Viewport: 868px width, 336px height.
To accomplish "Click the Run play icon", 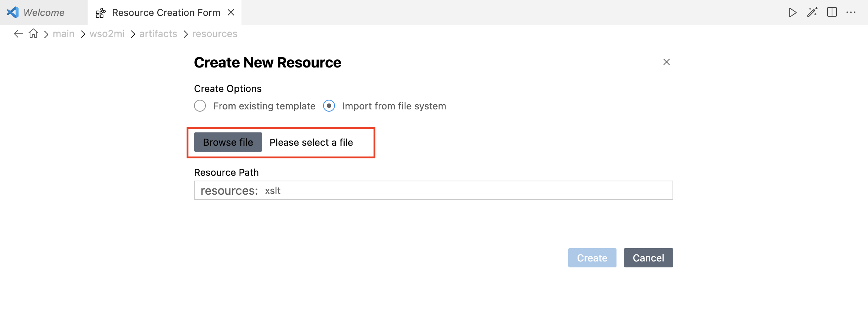I will coord(792,13).
